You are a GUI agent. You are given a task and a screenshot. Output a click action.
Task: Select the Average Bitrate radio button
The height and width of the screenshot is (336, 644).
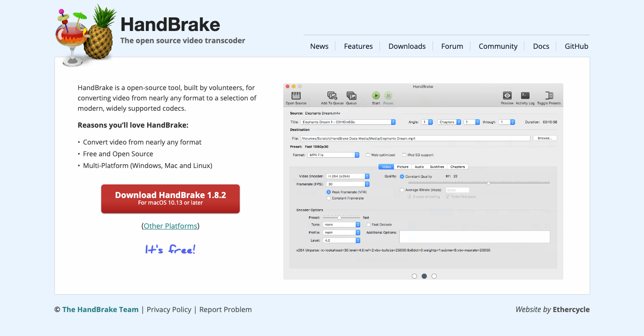click(x=402, y=190)
